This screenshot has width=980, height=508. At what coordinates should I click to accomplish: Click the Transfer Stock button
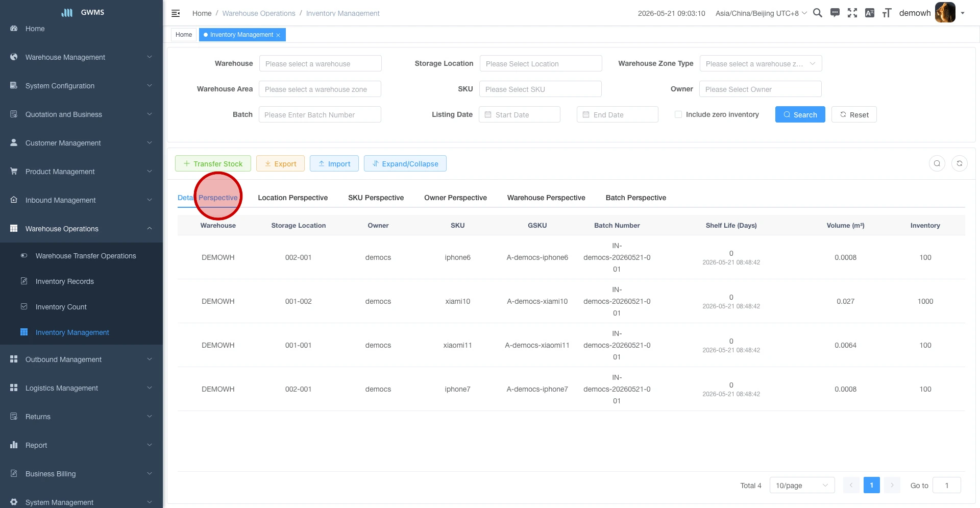coord(213,163)
